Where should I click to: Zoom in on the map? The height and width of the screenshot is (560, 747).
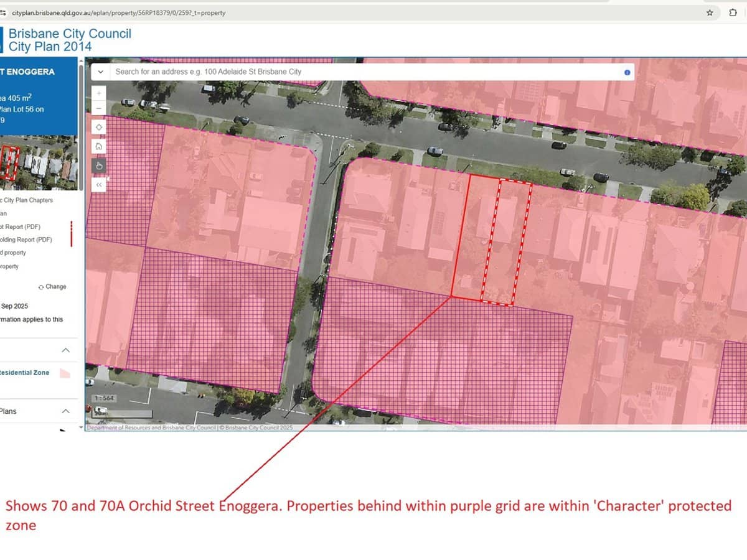coord(99,92)
